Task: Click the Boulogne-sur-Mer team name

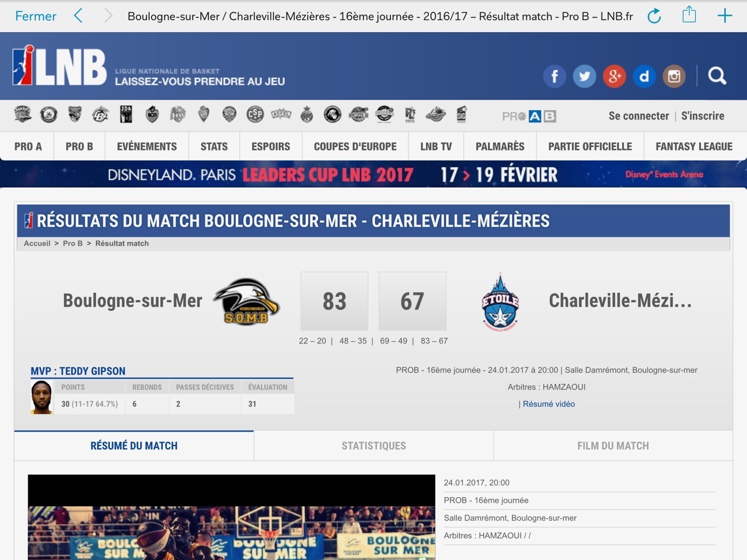Action: click(x=132, y=300)
